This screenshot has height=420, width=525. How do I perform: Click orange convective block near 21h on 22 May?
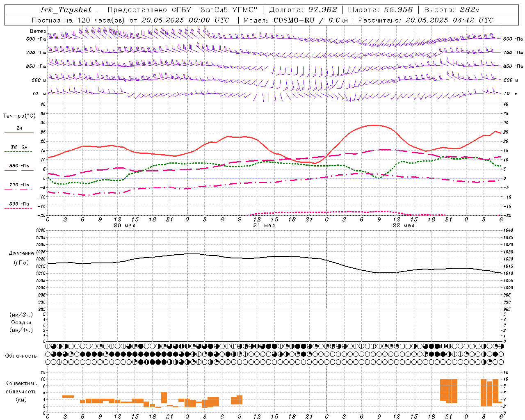[449, 391]
